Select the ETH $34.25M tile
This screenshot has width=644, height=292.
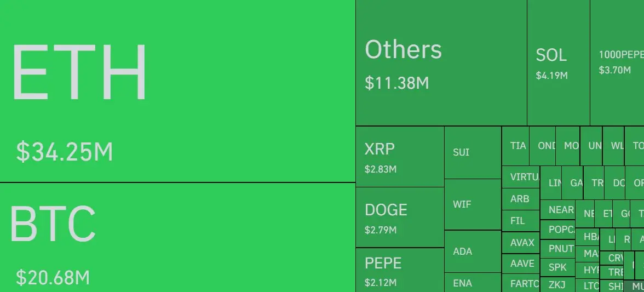pos(177,91)
